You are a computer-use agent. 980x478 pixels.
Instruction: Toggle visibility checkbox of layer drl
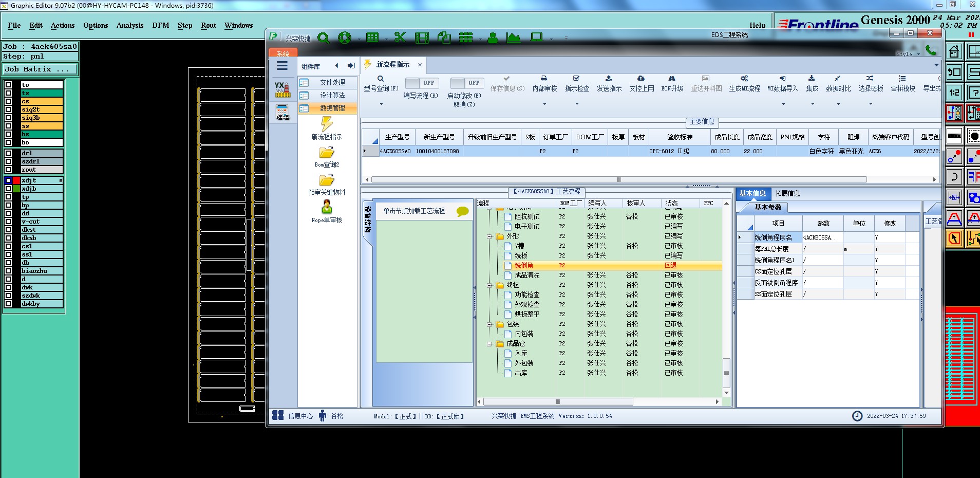tap(8, 153)
